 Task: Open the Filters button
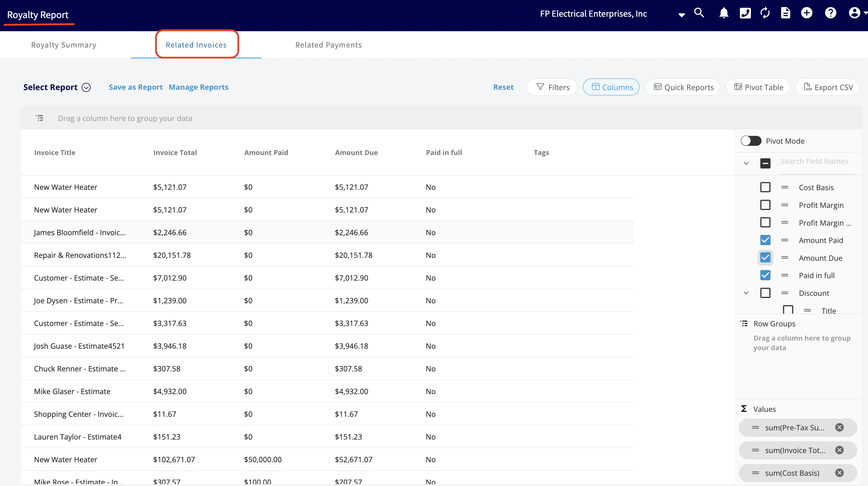point(552,87)
